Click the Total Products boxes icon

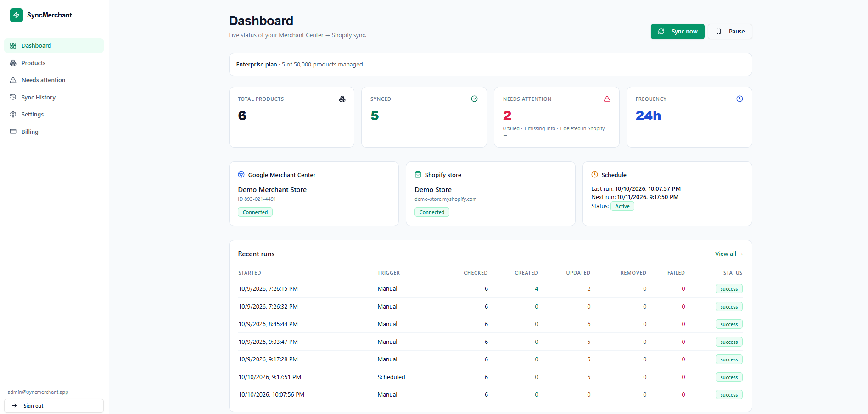coord(342,99)
